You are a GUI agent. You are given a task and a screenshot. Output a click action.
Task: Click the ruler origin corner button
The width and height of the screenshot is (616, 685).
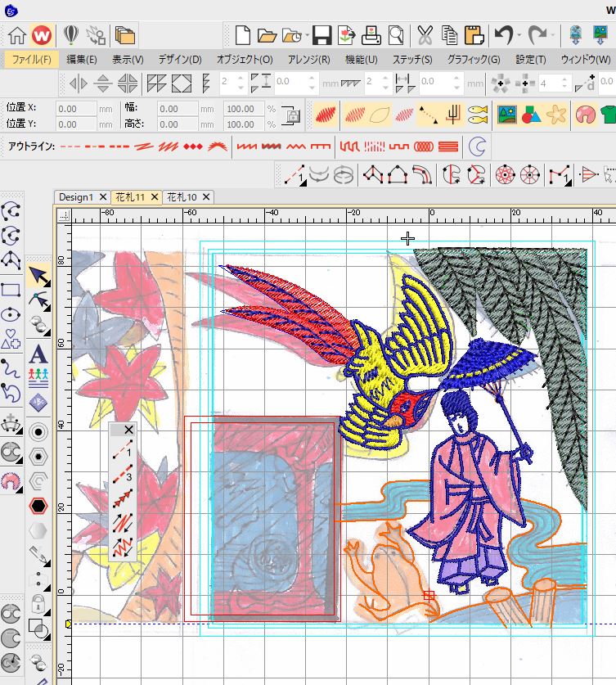click(x=65, y=215)
